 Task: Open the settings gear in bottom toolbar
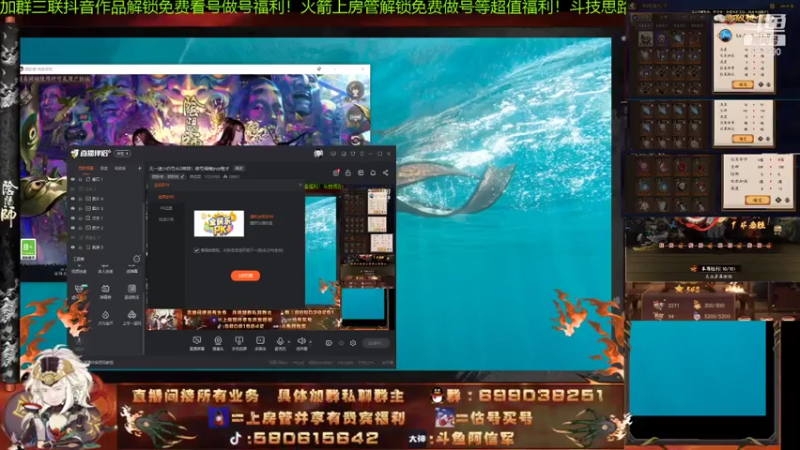353,343
